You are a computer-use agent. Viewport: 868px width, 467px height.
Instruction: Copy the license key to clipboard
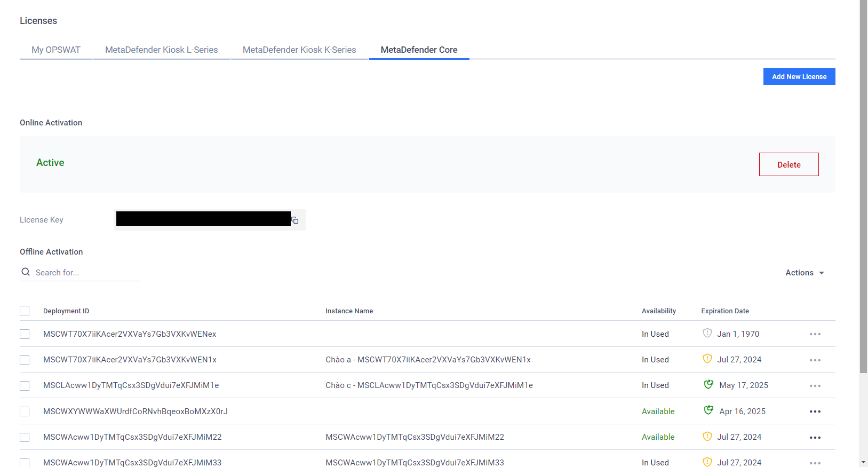coord(295,220)
